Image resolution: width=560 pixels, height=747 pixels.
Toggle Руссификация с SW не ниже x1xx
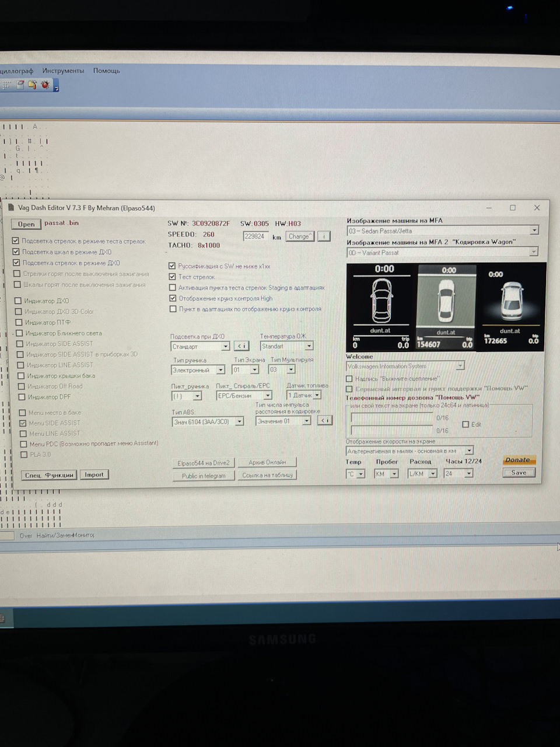[172, 266]
